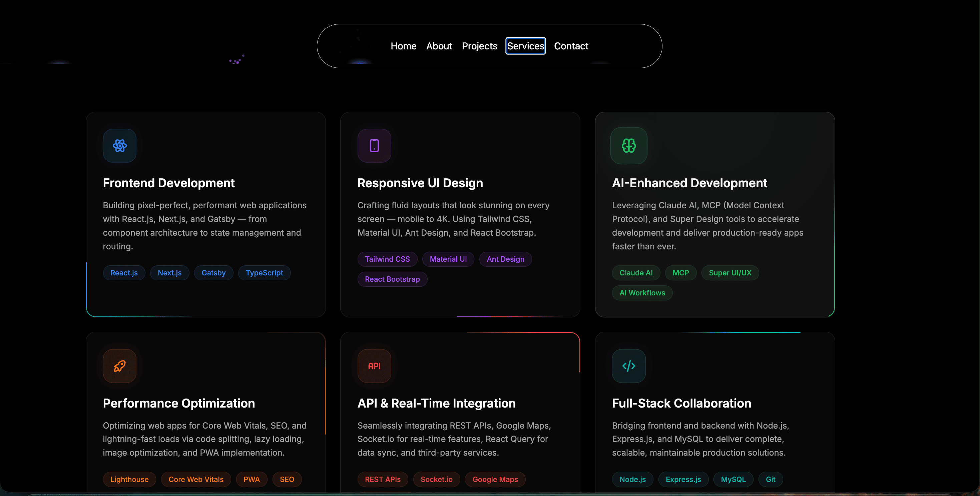Navigate to Projects section
Image resolution: width=980 pixels, height=496 pixels.
(x=479, y=46)
